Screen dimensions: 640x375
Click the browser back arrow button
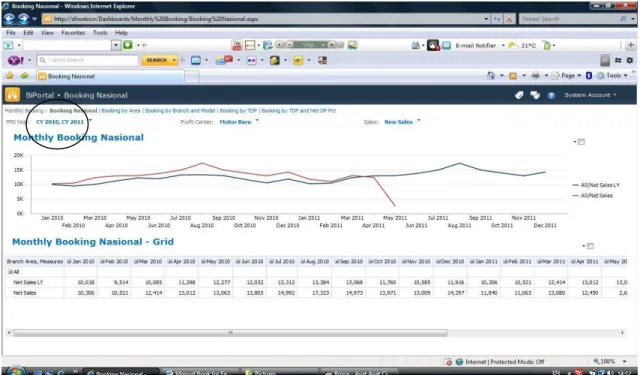click(9, 19)
